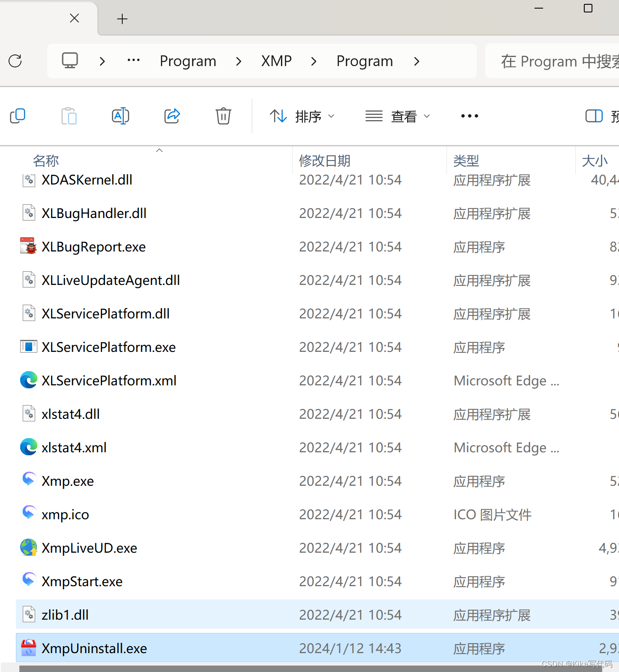Click the XLBugHandler.dll file icon
Viewport: 619px width, 672px height.
[x=29, y=213]
